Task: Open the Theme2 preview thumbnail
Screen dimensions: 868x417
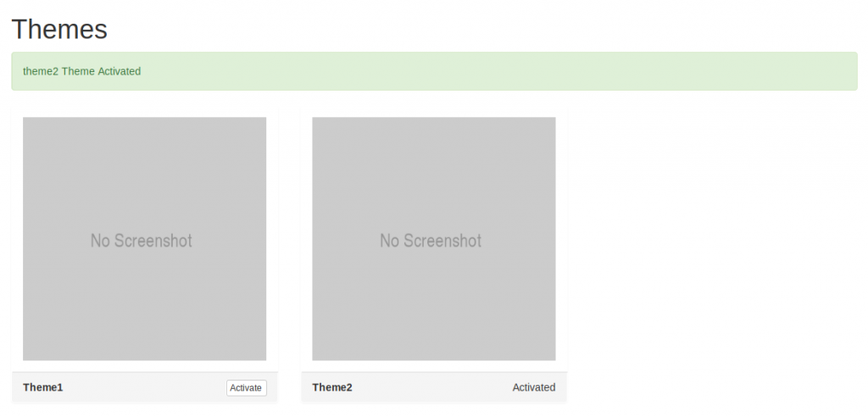Action: click(x=433, y=186)
